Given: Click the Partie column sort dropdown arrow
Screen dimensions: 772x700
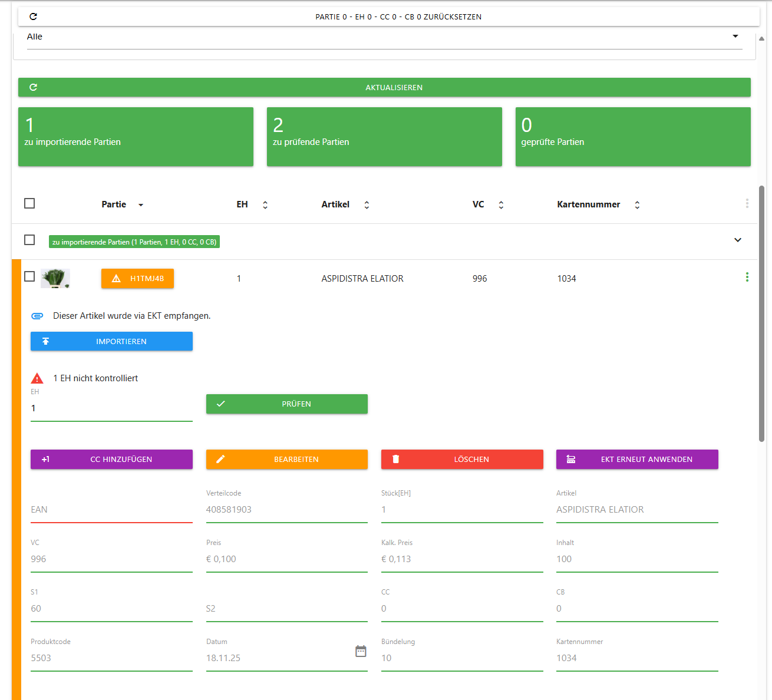Looking at the screenshot, I should coord(141,205).
